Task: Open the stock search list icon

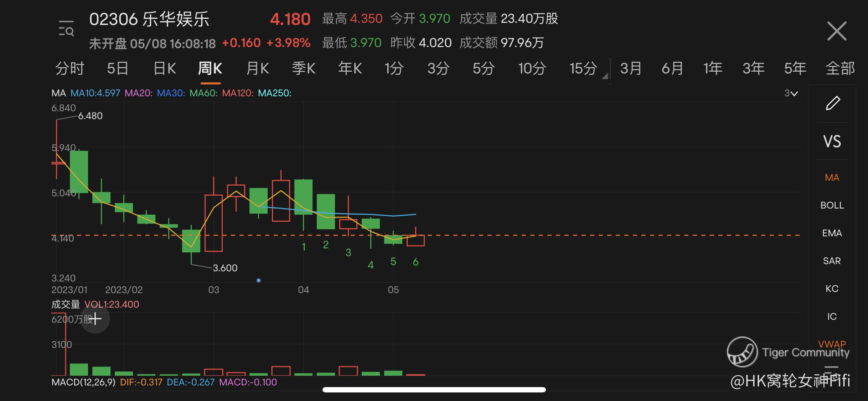Action: coord(66,29)
